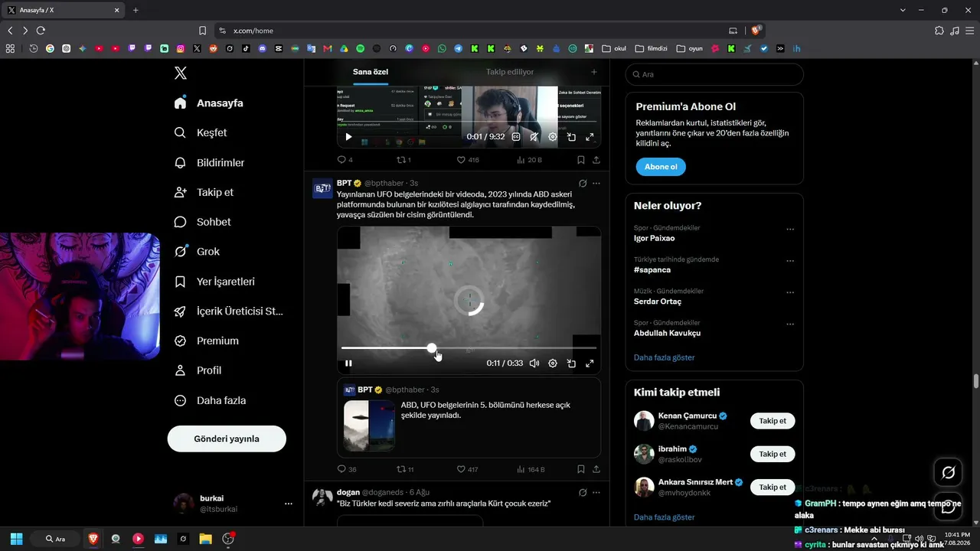Bookmark the BPT UFO post
The image size is (980, 551).
pyautogui.click(x=581, y=469)
